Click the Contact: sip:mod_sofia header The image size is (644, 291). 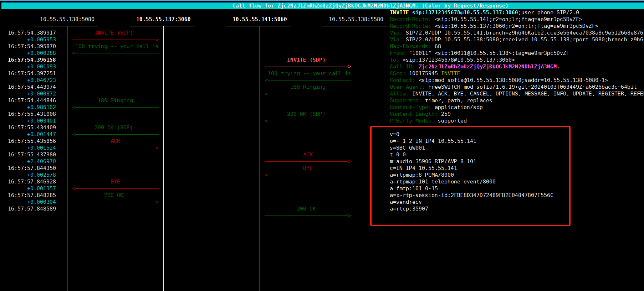pyautogui.click(x=499, y=80)
